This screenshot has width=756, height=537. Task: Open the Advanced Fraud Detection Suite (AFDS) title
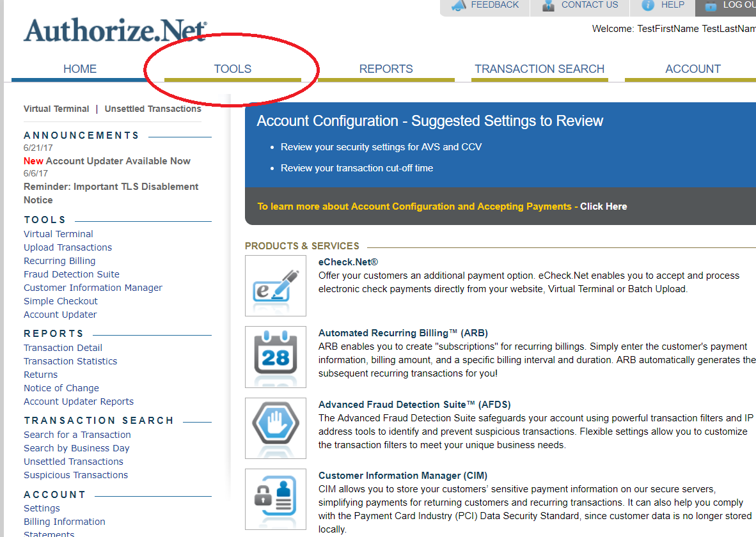pos(414,405)
